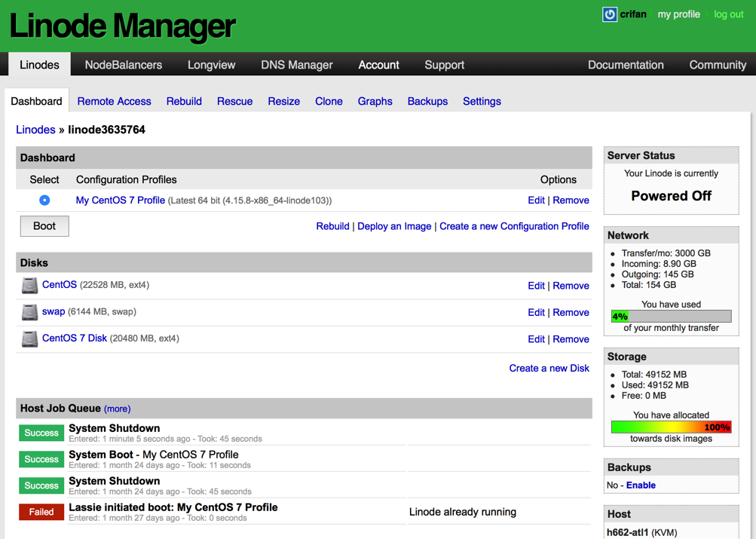Click Create a new Disk link
Image resolution: width=756 pixels, height=539 pixels.
coord(549,369)
